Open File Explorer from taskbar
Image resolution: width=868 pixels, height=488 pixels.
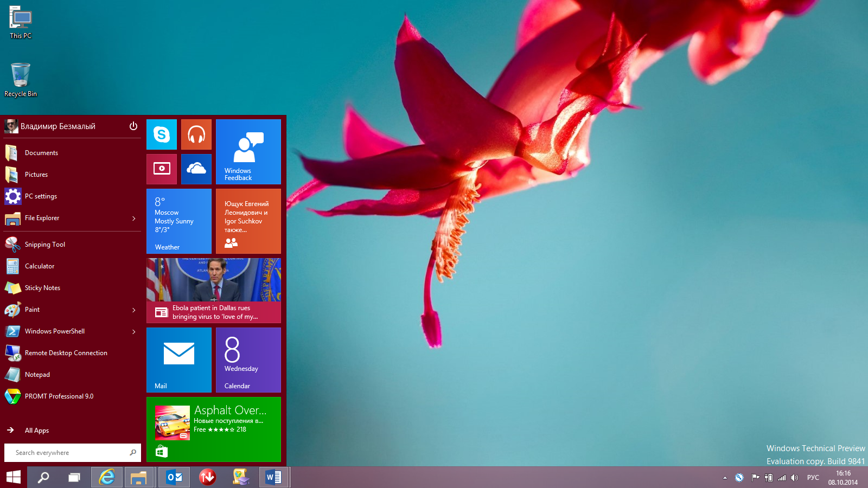tap(139, 477)
